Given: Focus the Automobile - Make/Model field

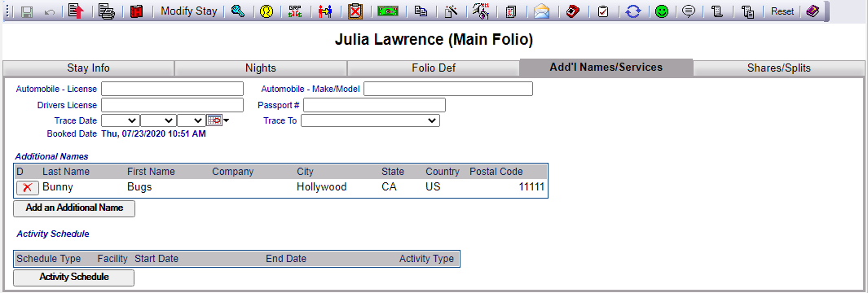Looking at the screenshot, I should pyautogui.click(x=448, y=89).
